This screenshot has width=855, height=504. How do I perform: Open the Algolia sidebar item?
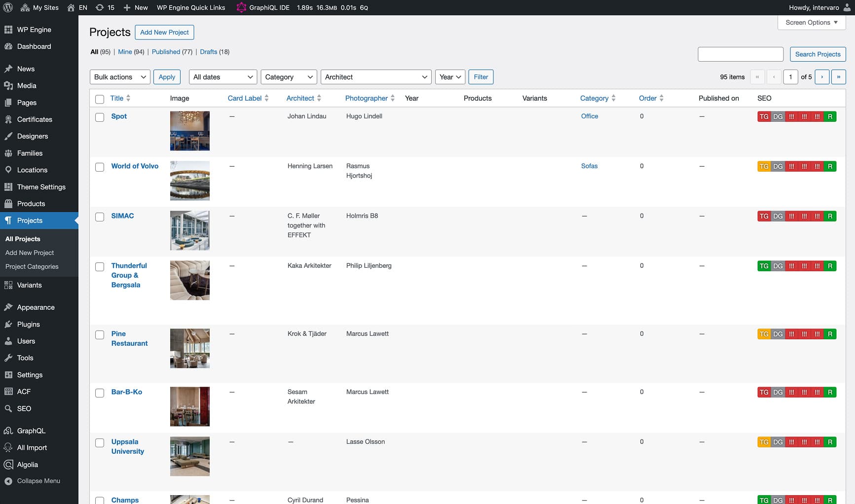[x=27, y=464]
